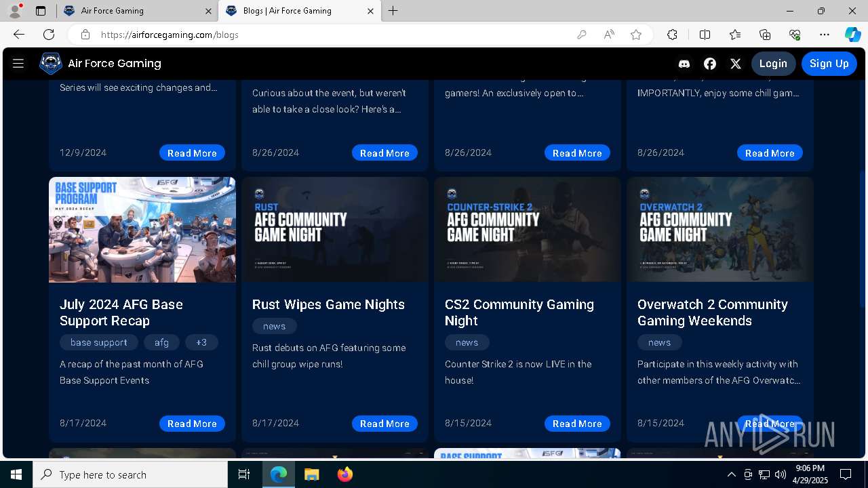Open the Discord icon link
The width and height of the screenshot is (868, 488).
(684, 64)
